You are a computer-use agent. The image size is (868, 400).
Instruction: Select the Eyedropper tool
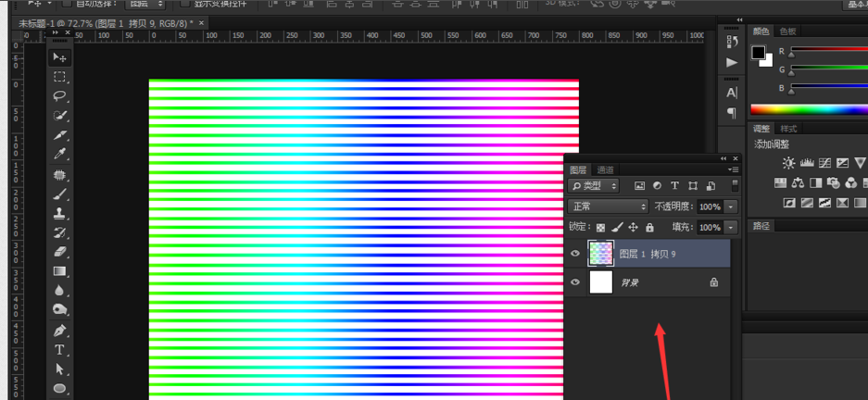point(59,155)
